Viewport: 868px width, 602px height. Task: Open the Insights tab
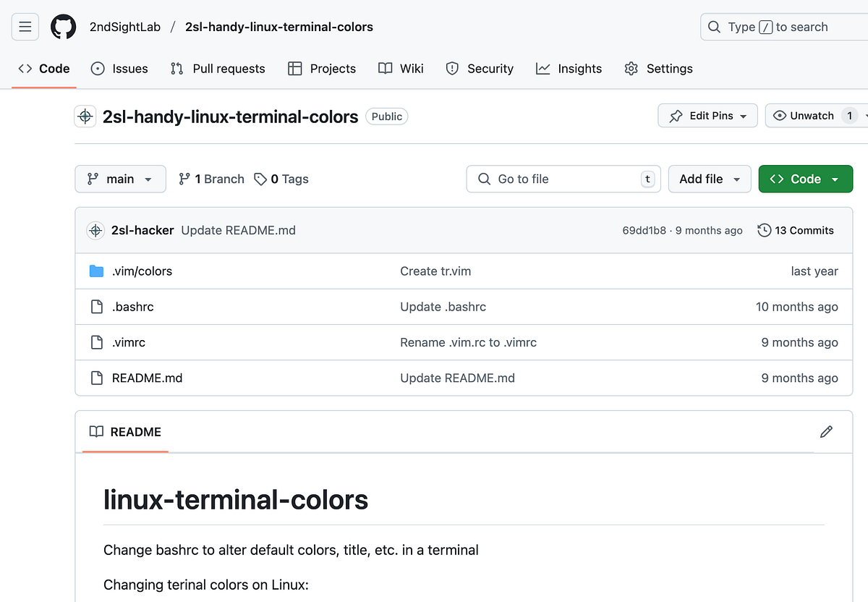tap(569, 69)
